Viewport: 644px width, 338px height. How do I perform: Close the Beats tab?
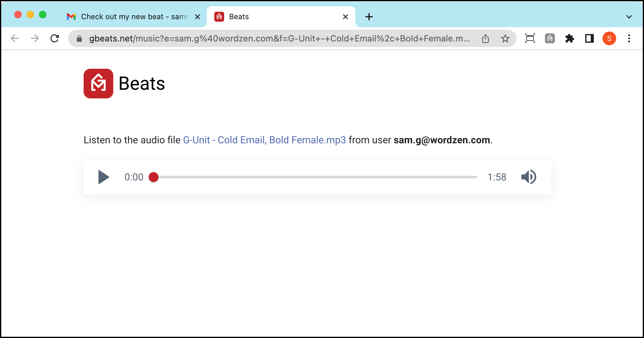pos(346,17)
